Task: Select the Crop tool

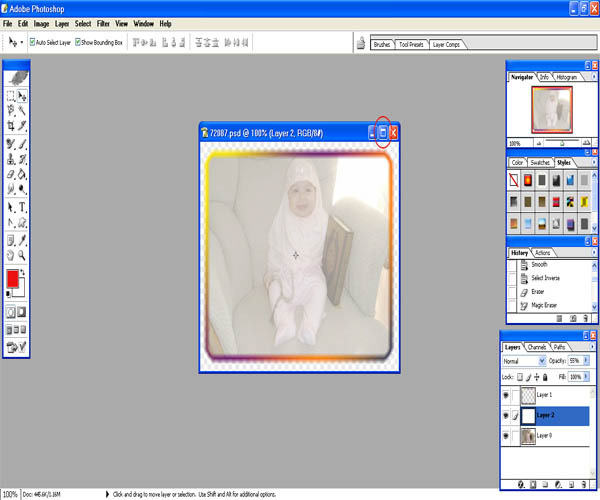Action: point(11,126)
